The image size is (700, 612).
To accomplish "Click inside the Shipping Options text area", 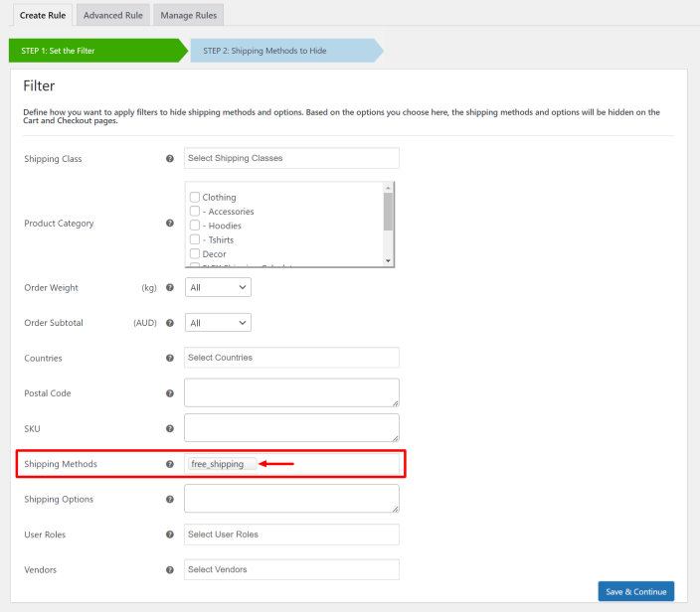I will 291,499.
